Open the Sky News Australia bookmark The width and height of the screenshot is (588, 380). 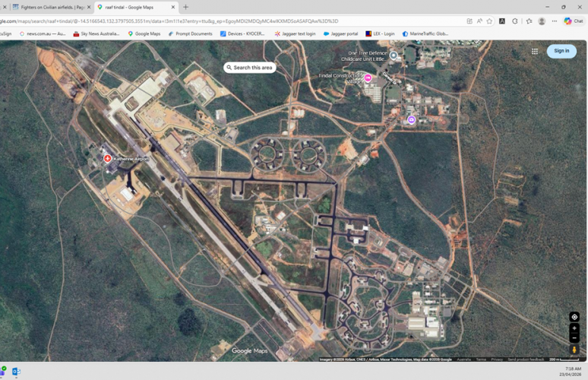[x=97, y=33]
